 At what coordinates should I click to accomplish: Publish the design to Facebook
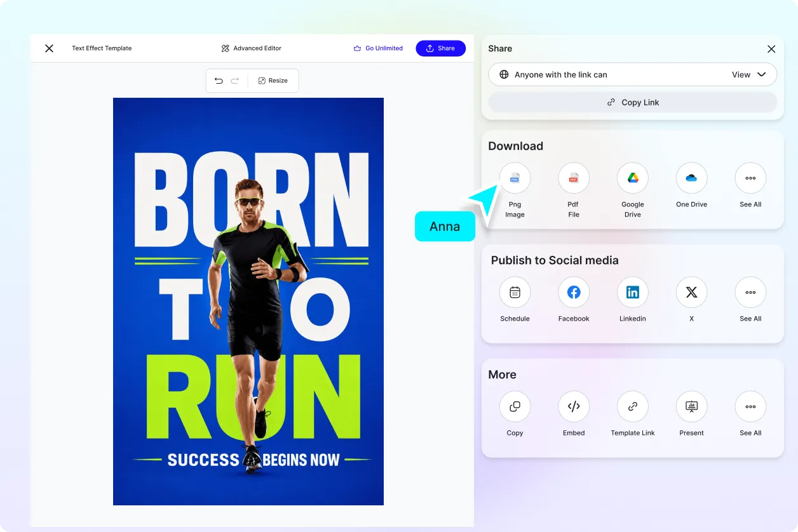[x=574, y=293]
